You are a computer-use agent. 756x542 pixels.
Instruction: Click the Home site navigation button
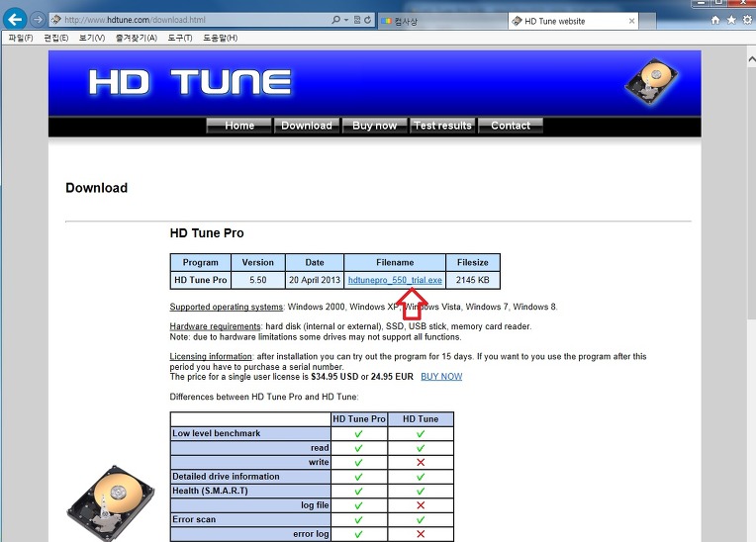pos(239,126)
